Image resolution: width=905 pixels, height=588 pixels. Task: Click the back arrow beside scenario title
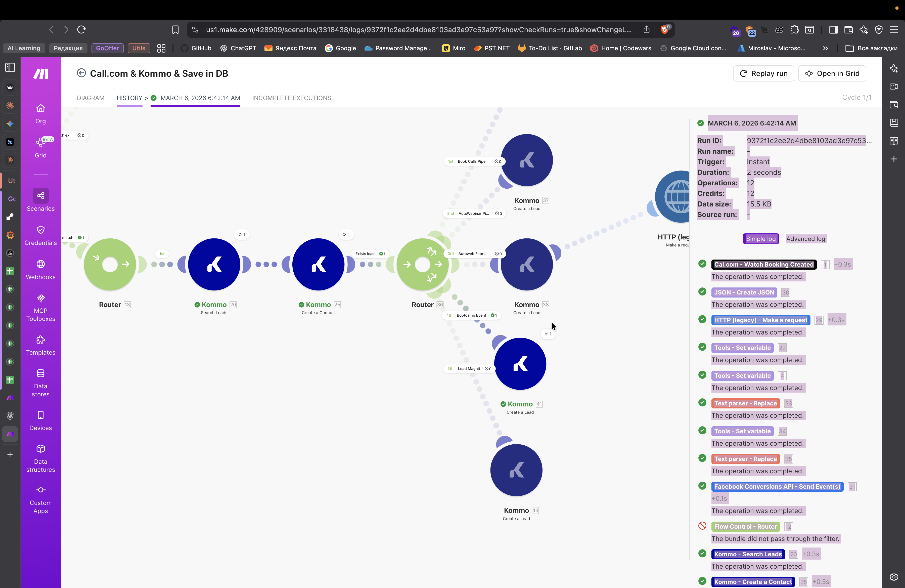click(81, 73)
